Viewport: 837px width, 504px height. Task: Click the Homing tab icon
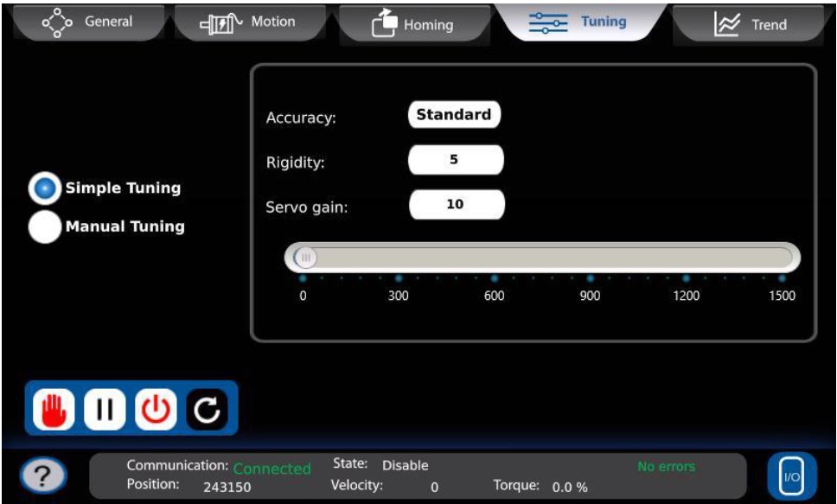[383, 25]
